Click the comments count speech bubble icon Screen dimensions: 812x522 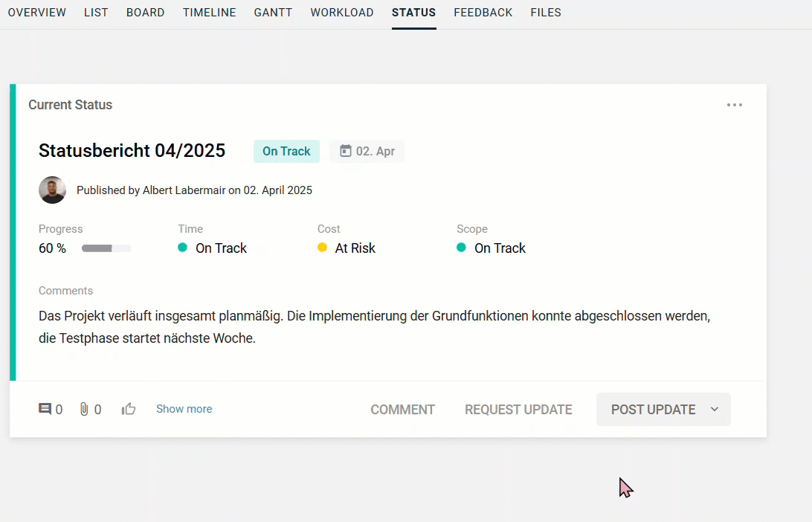(x=45, y=409)
